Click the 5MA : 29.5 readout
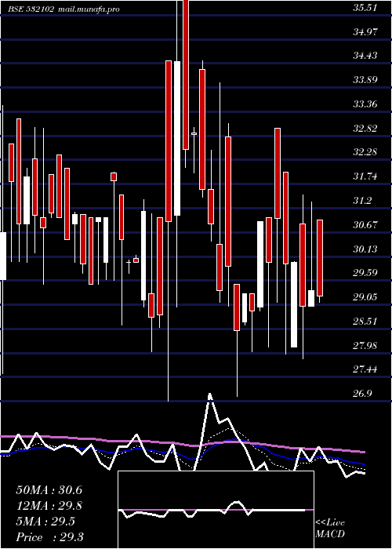This screenshot has height=549, width=392. pyautogui.click(x=45, y=522)
